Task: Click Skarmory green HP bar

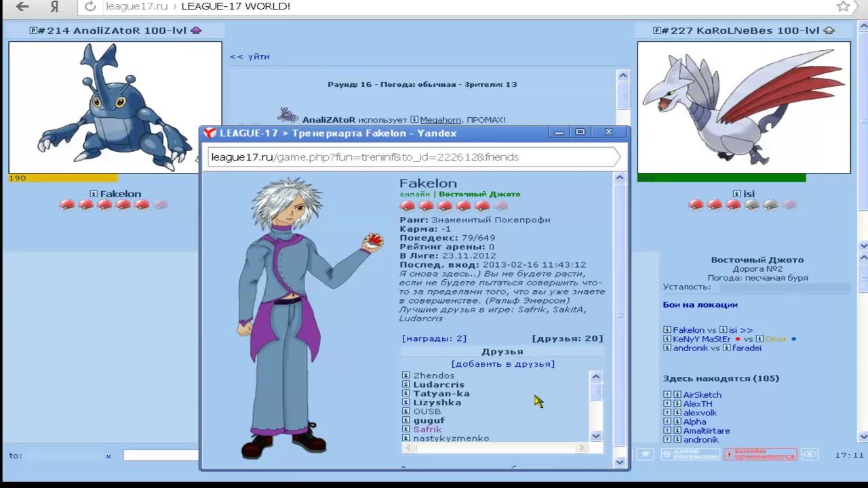Action: [722, 178]
